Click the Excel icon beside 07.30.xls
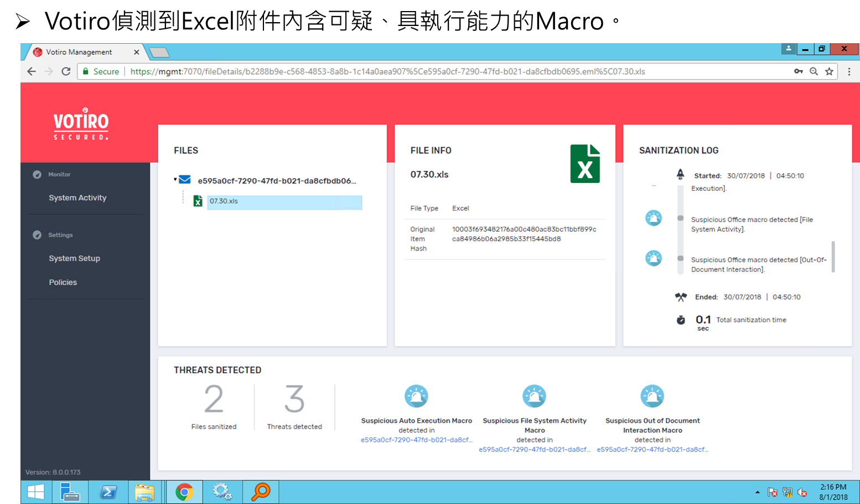 click(198, 201)
